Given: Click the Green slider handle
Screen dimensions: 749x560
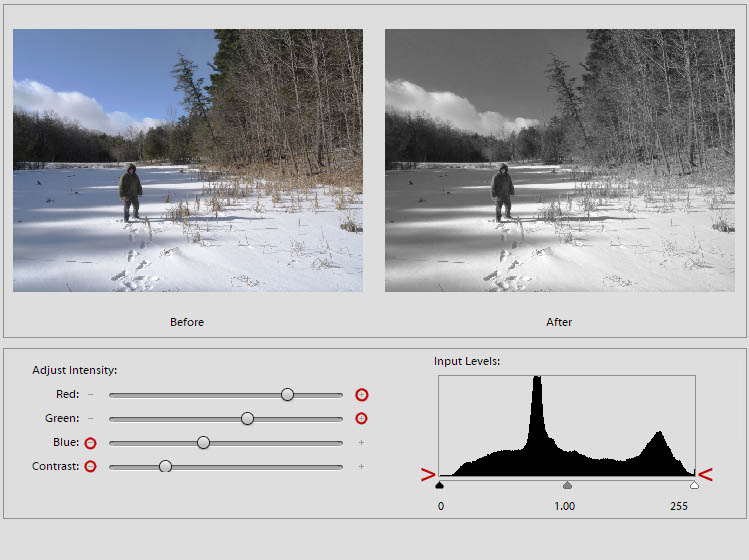Looking at the screenshot, I should coord(247,419).
